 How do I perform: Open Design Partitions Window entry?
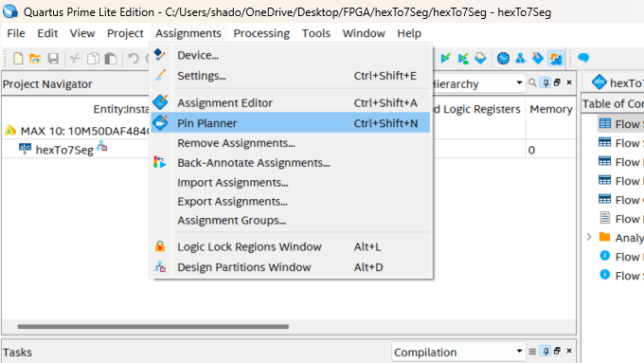[x=291, y=267]
